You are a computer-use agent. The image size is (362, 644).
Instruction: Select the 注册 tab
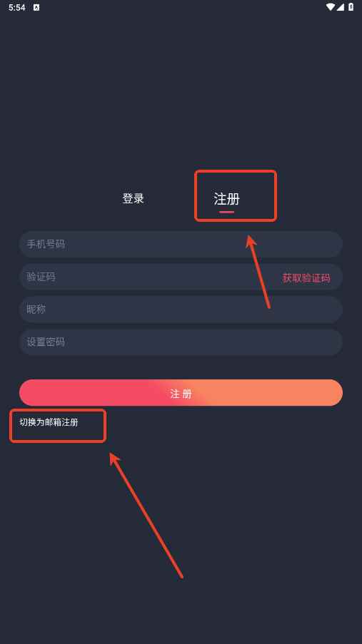226,199
